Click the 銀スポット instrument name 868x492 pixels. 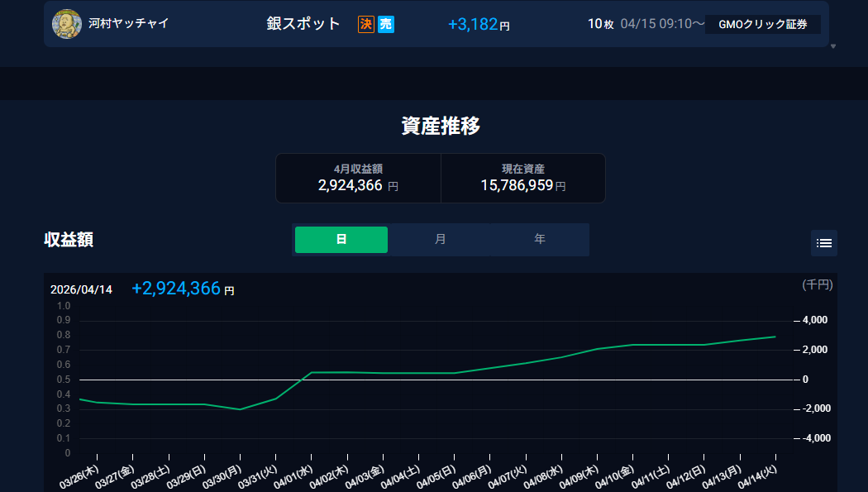point(303,24)
